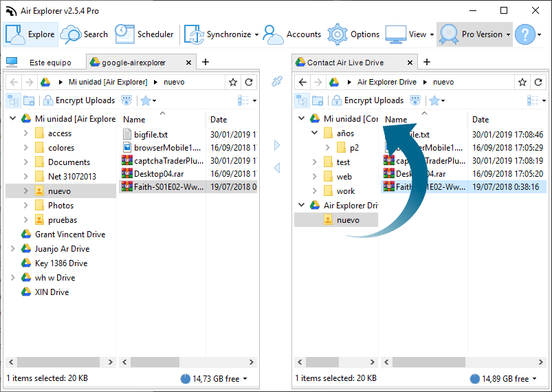
Task: Click the blue Help question mark icon
Action: [525, 34]
